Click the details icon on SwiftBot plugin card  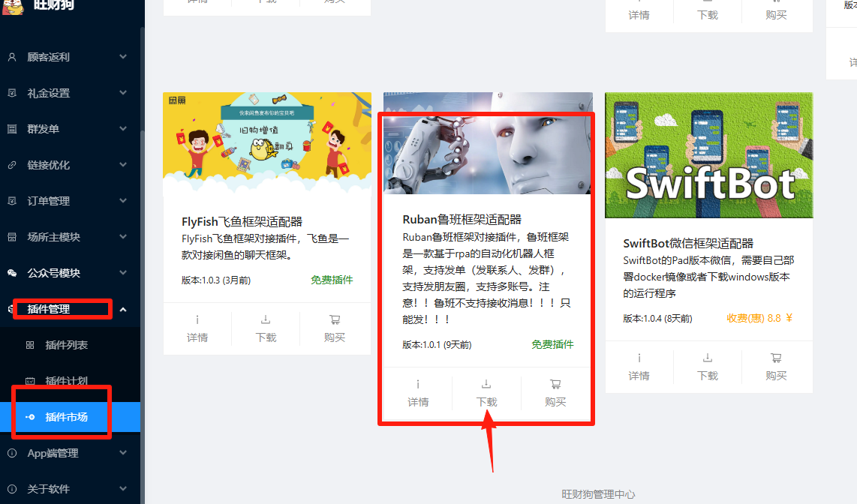point(639,358)
